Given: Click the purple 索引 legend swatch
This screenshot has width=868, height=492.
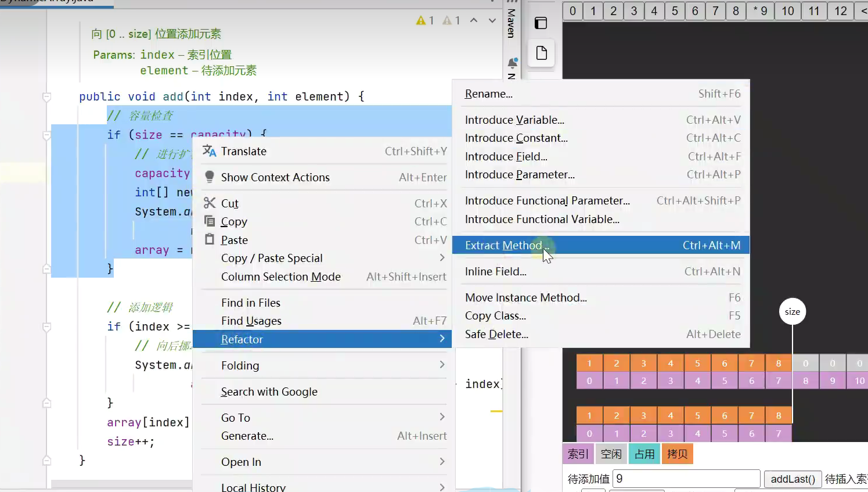Looking at the screenshot, I should [x=578, y=454].
